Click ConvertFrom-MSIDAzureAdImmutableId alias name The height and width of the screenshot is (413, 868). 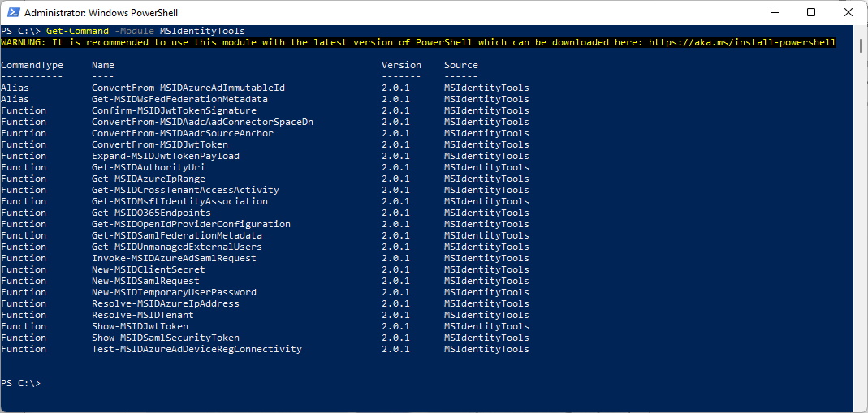[x=188, y=88]
